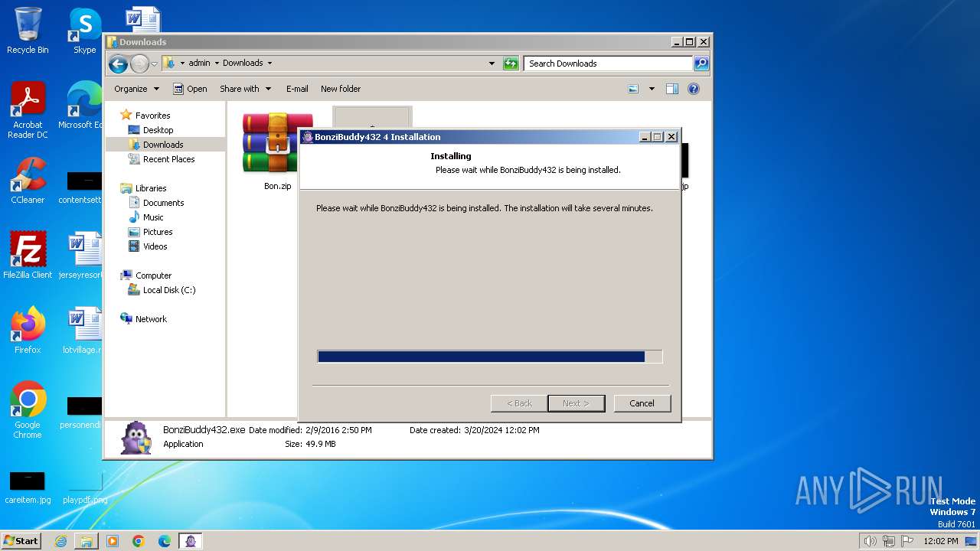Open Google Chrome desktop shortcut
The image size is (980, 551).
point(28,410)
